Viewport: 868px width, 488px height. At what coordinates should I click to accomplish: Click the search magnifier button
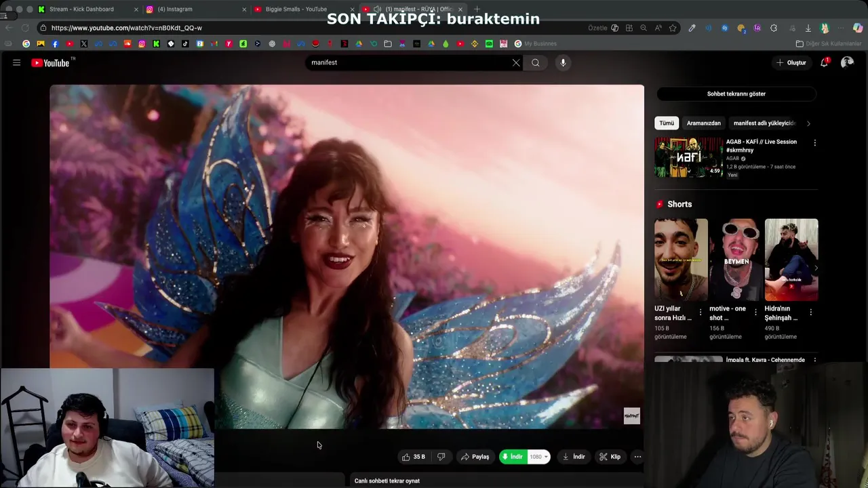(536, 62)
